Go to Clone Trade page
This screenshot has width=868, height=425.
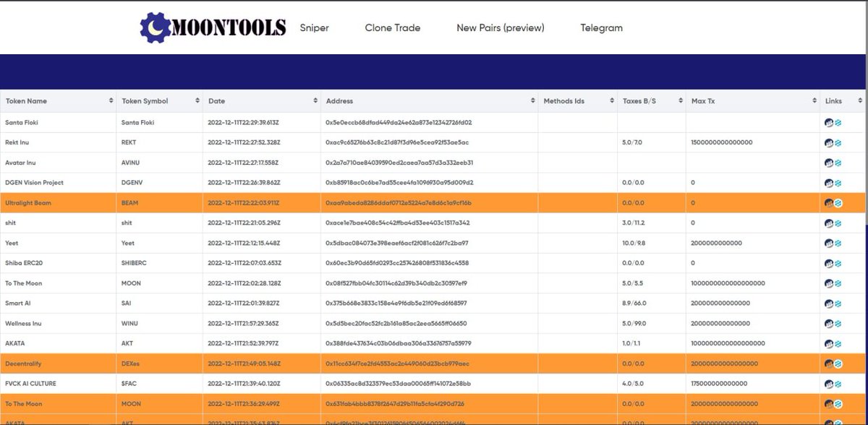point(393,28)
